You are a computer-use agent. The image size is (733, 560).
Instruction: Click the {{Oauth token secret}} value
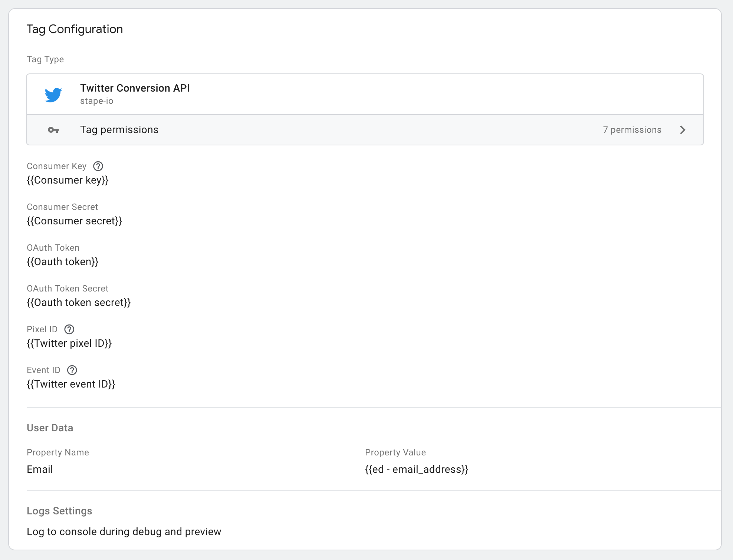(79, 303)
